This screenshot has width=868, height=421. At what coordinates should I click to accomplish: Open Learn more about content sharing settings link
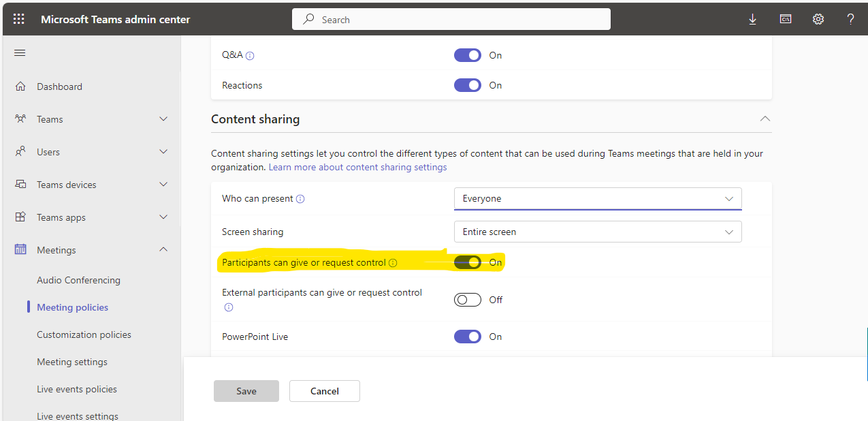(357, 167)
